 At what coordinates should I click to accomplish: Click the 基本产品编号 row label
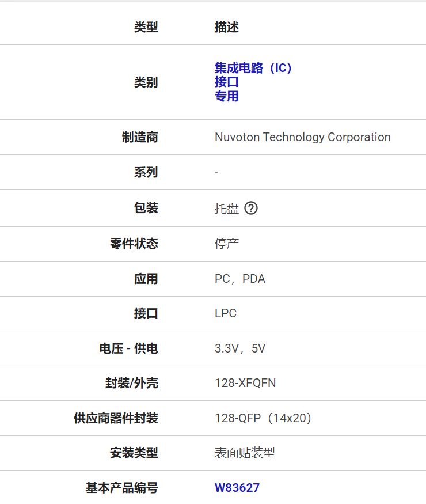pyautogui.click(x=121, y=488)
